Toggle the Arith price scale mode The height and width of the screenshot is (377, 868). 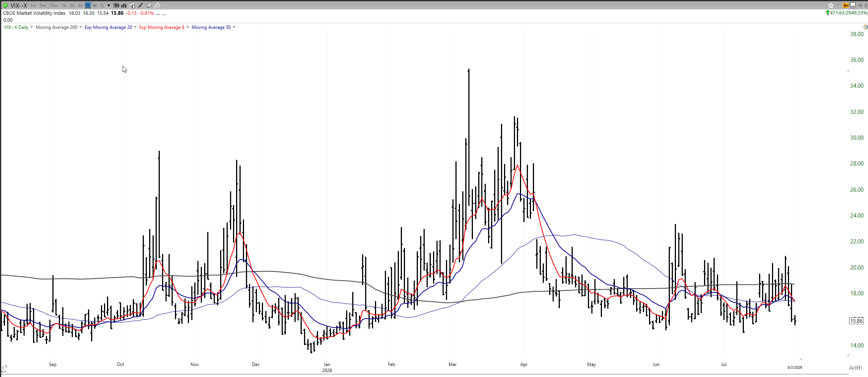pyautogui.click(x=855, y=368)
